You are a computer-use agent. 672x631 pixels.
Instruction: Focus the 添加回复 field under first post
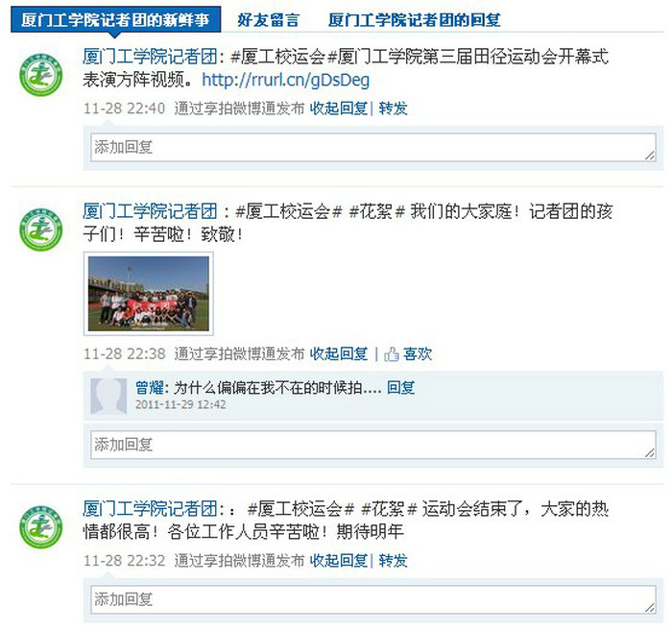pos(373,147)
